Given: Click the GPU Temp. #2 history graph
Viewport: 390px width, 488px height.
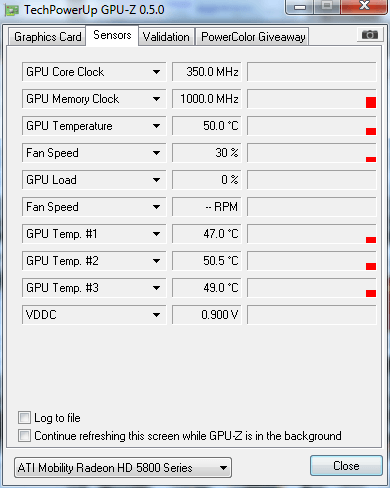Looking at the screenshot, I should 312,261.
